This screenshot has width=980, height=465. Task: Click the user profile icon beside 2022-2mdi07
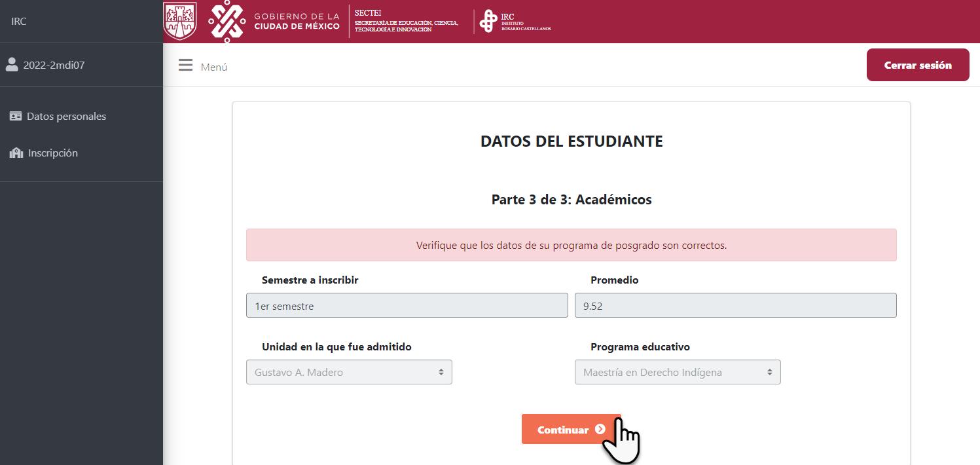(12, 64)
